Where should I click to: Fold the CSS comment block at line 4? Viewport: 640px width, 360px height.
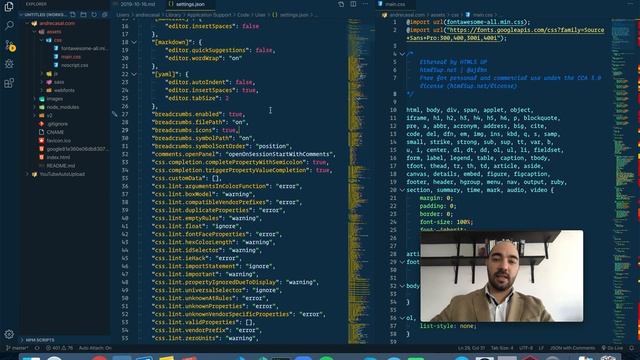click(402, 54)
